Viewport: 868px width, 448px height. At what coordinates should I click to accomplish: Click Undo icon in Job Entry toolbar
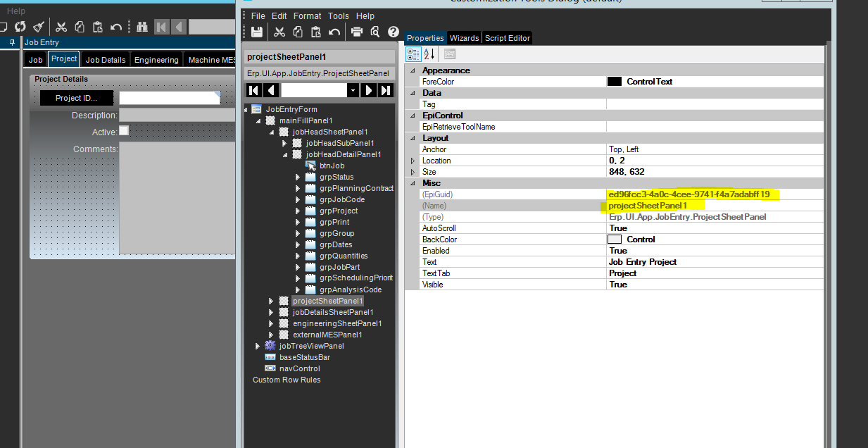117,27
